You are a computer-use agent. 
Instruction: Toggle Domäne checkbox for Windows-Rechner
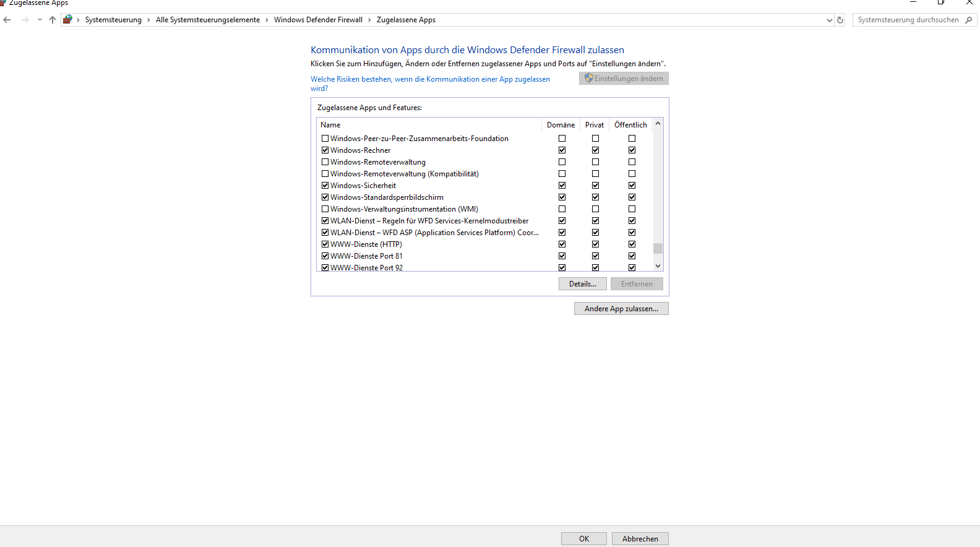(x=562, y=150)
